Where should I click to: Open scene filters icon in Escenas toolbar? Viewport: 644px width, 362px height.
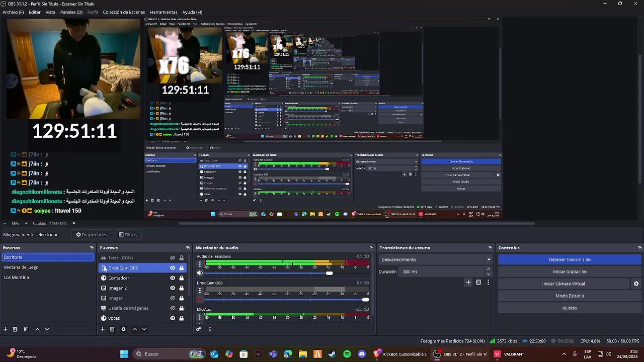(x=26, y=329)
